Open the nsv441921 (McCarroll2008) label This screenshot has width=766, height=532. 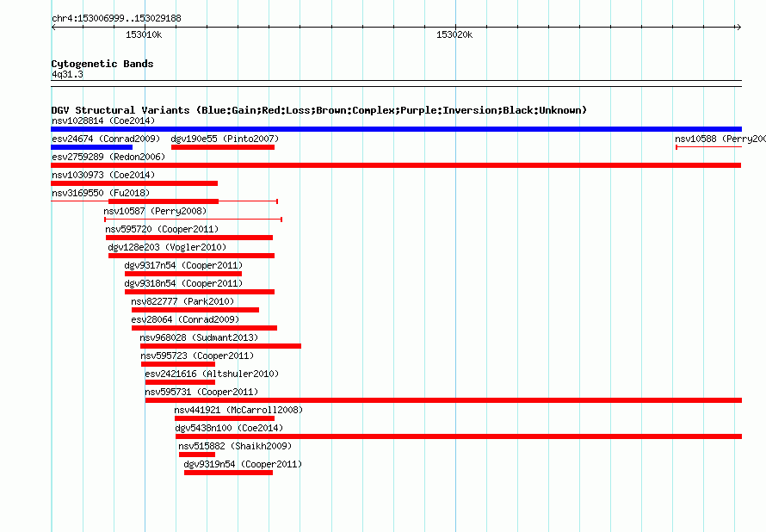pyautogui.click(x=238, y=410)
